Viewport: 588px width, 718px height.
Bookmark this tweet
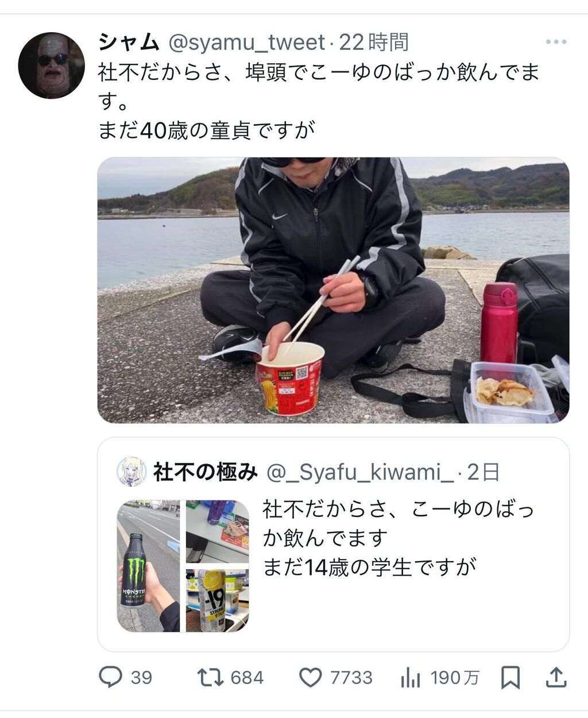(510, 677)
